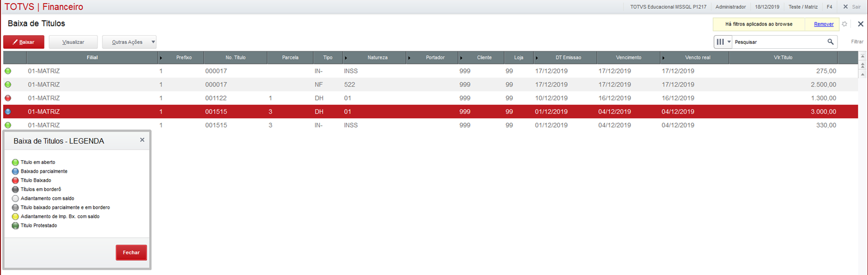Open the search column selector dropdown
The image size is (868, 275).
pyautogui.click(x=723, y=42)
